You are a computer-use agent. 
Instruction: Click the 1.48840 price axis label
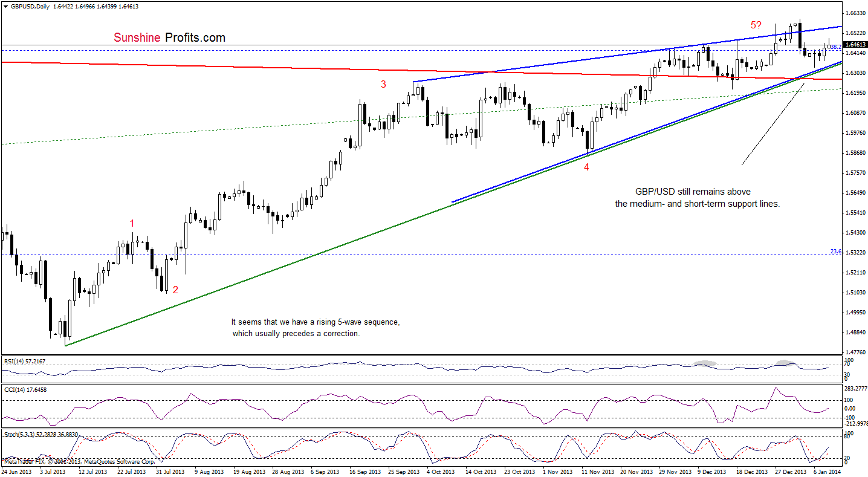855,332
